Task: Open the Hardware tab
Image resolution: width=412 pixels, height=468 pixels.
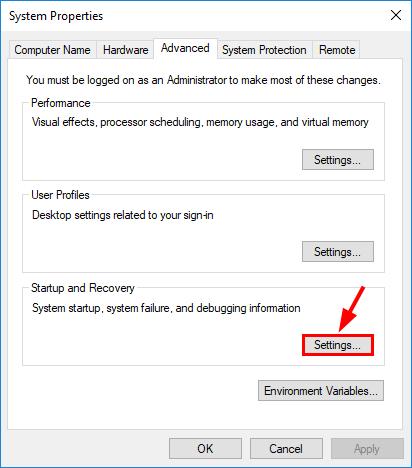Action: pos(125,50)
